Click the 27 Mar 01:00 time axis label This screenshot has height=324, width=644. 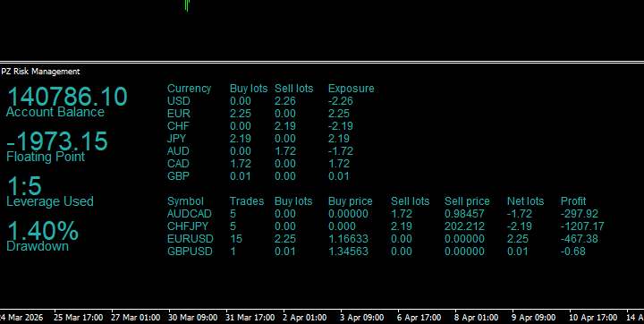[x=136, y=318]
